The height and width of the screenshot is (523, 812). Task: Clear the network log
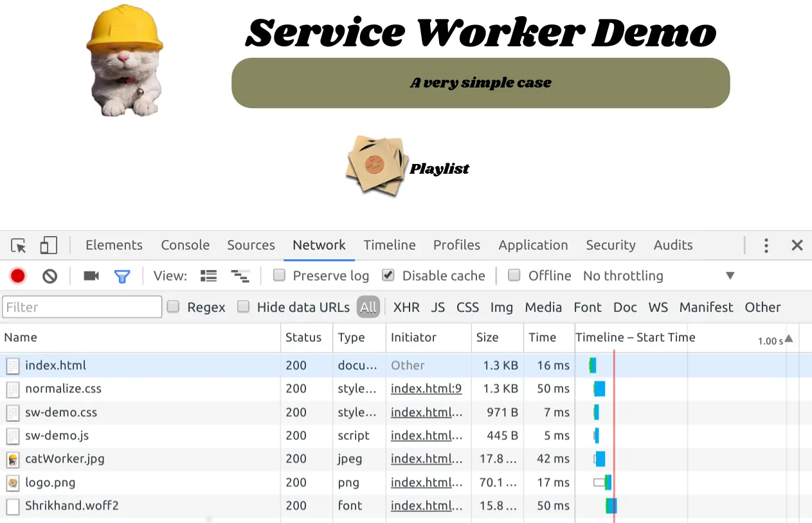point(50,276)
